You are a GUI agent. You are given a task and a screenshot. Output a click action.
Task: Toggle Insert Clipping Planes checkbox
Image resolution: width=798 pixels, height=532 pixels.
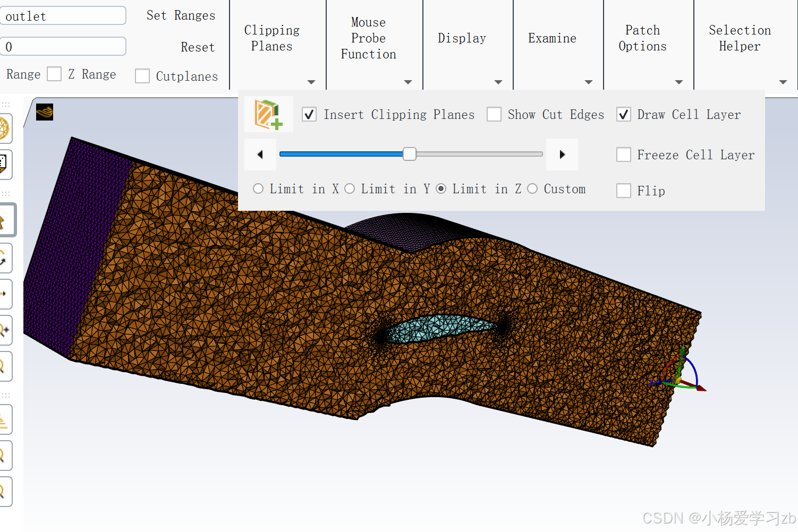tap(309, 114)
